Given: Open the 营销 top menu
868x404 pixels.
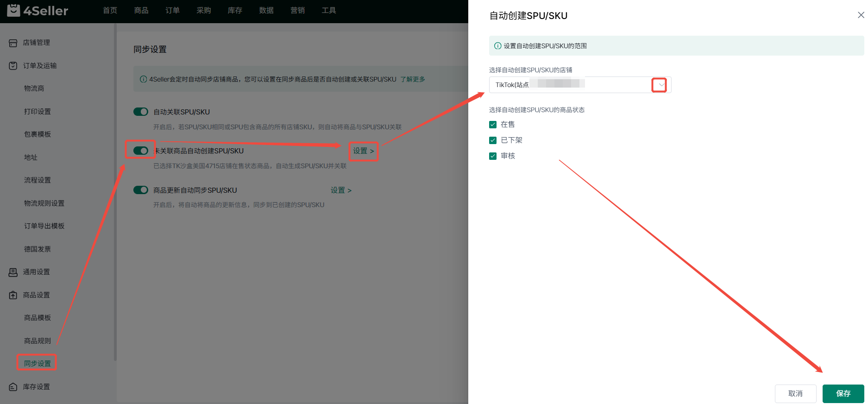Looking at the screenshot, I should (298, 10).
